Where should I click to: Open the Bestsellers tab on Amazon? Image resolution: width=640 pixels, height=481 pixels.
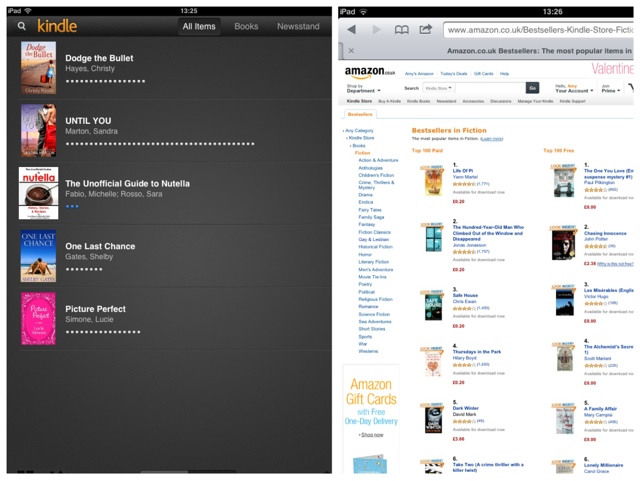click(x=360, y=114)
